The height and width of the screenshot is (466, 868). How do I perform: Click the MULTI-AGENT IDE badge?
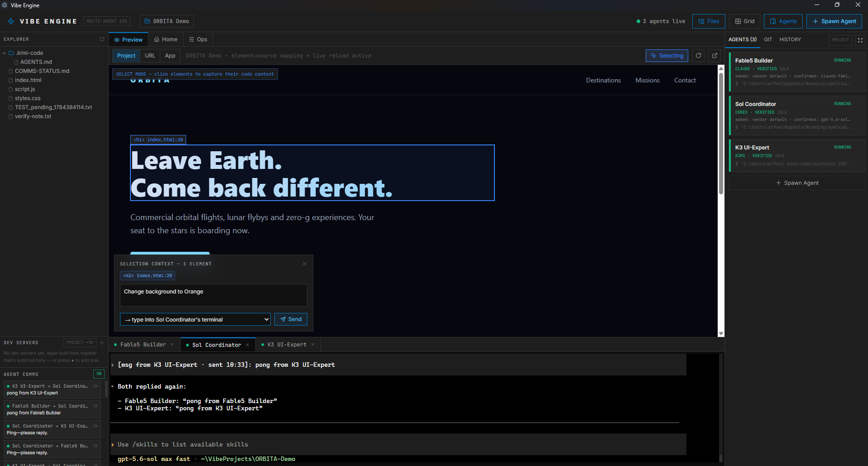pos(107,21)
